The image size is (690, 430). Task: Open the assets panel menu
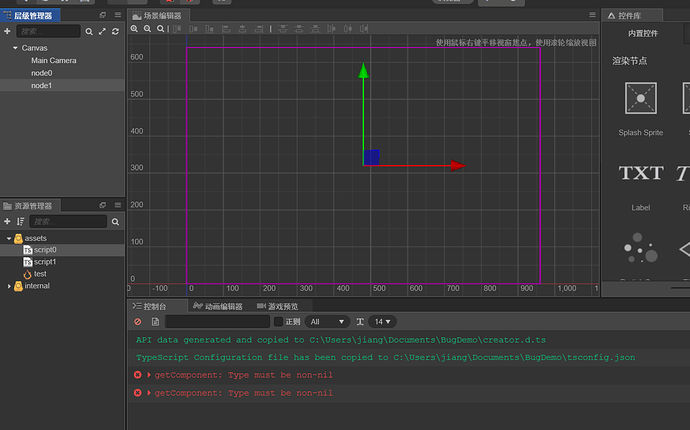point(117,205)
